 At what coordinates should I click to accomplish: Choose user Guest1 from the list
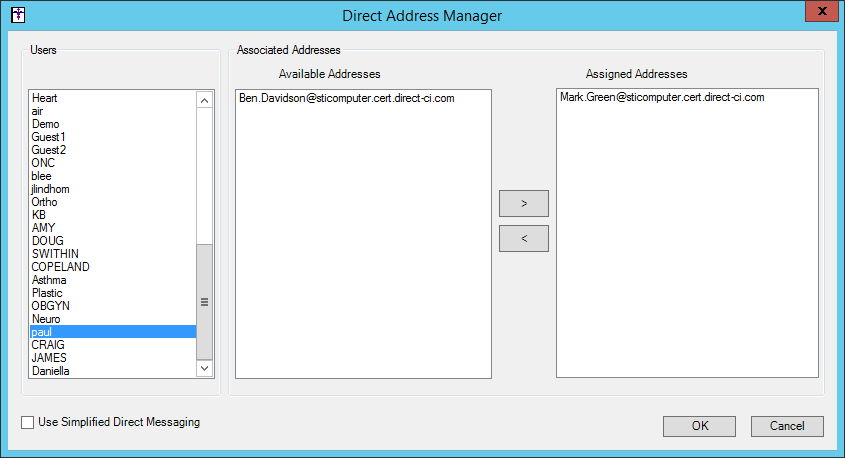coord(48,137)
